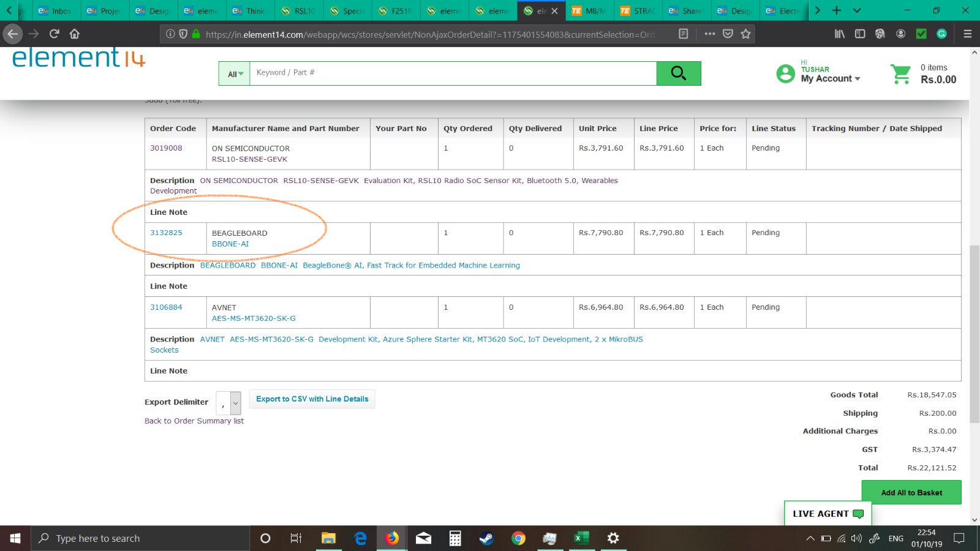The image size is (980, 551).
Task: Go Back to Order Summary list
Action: [x=194, y=421]
